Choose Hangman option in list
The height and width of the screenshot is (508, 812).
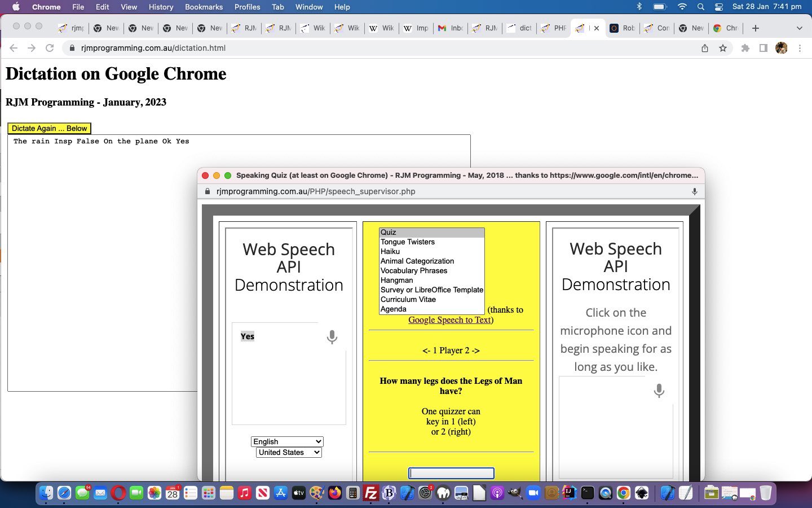pyautogui.click(x=432, y=281)
